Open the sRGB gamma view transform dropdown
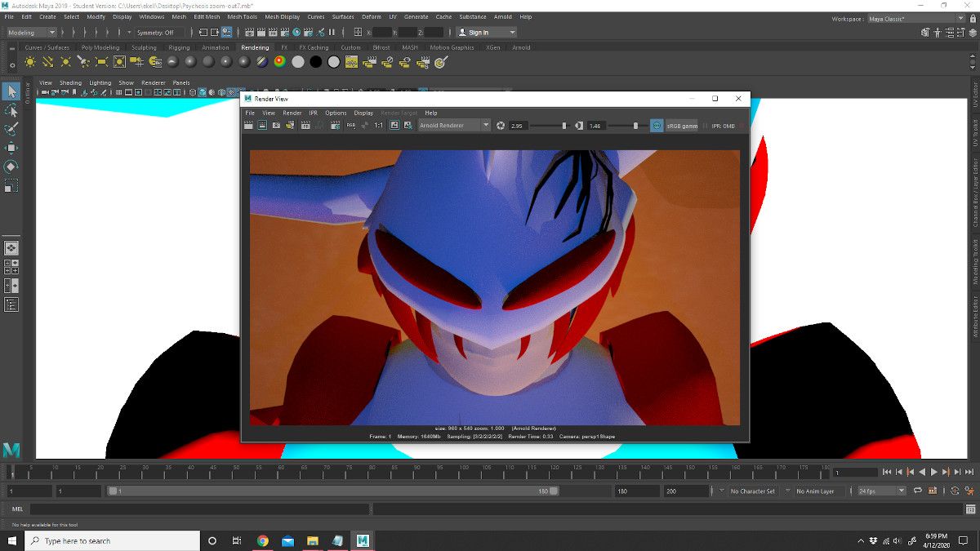 coord(681,126)
